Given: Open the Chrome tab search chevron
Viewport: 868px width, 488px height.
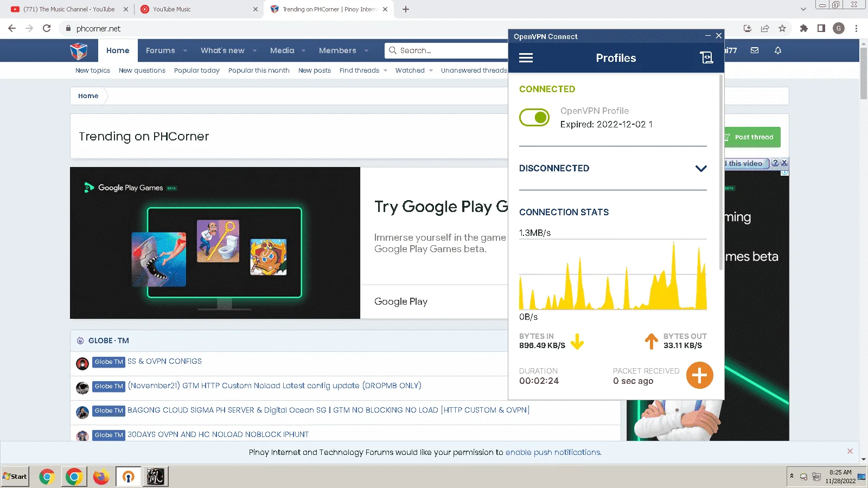Looking at the screenshot, I should (x=803, y=9).
